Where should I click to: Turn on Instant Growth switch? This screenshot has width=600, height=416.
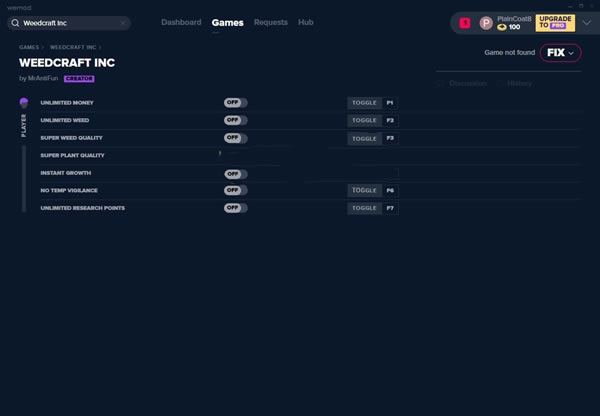pos(235,173)
